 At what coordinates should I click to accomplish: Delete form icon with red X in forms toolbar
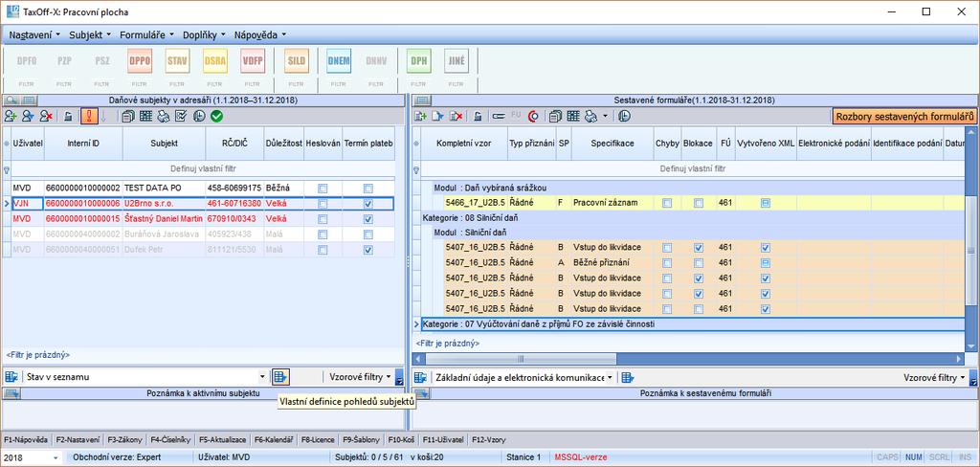click(x=457, y=116)
